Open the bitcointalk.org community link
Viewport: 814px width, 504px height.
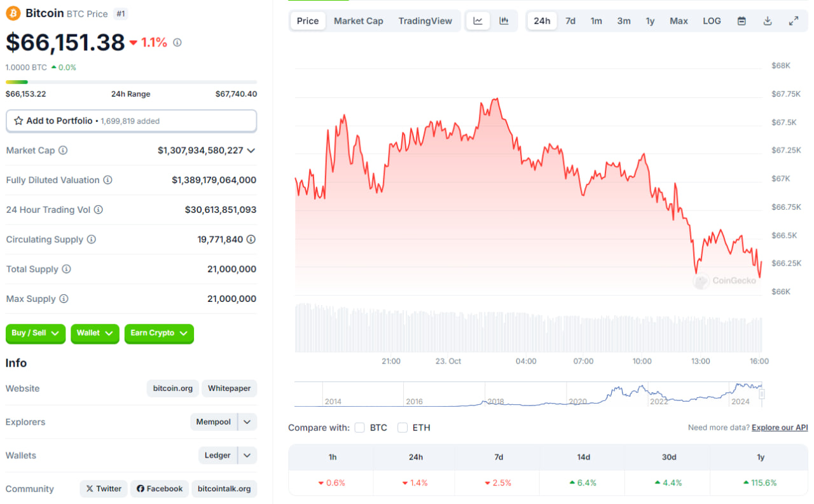[x=224, y=489]
